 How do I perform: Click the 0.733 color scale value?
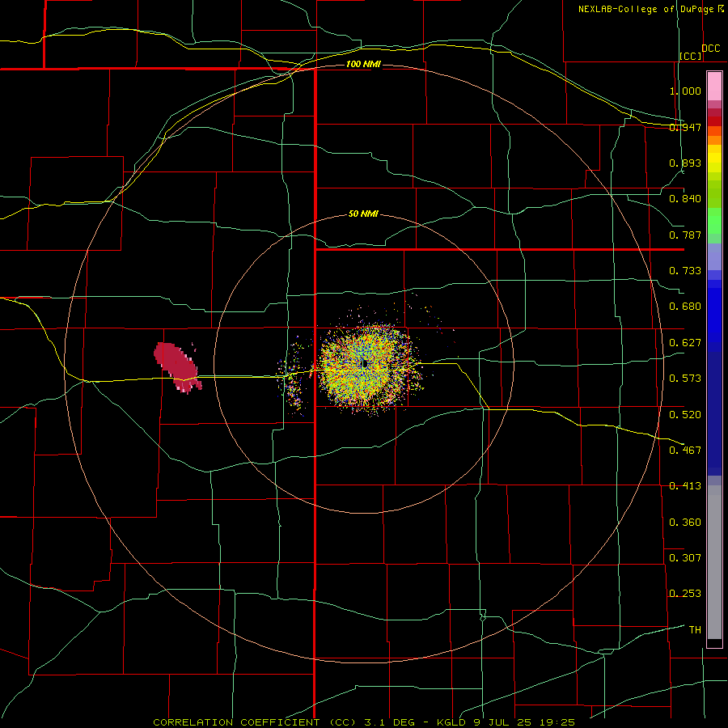tap(685, 271)
